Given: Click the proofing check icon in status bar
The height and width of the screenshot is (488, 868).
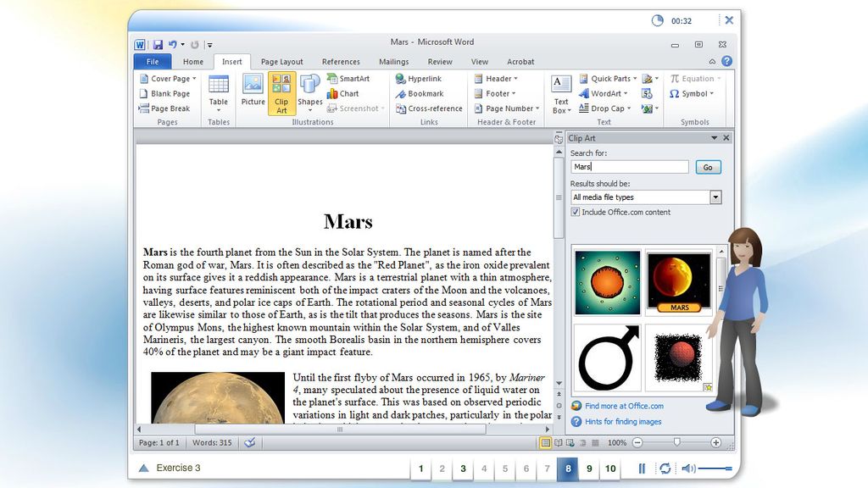Looking at the screenshot, I should point(250,442).
